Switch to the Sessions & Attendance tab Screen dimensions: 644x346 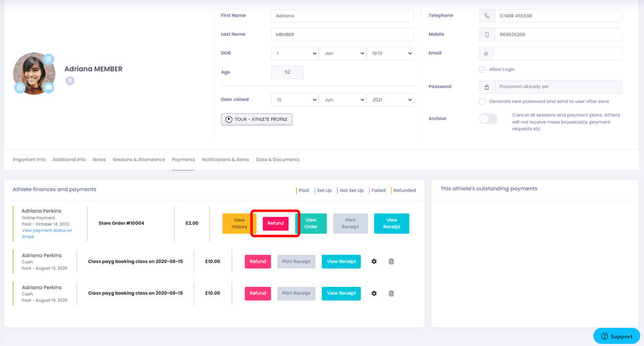pos(138,159)
